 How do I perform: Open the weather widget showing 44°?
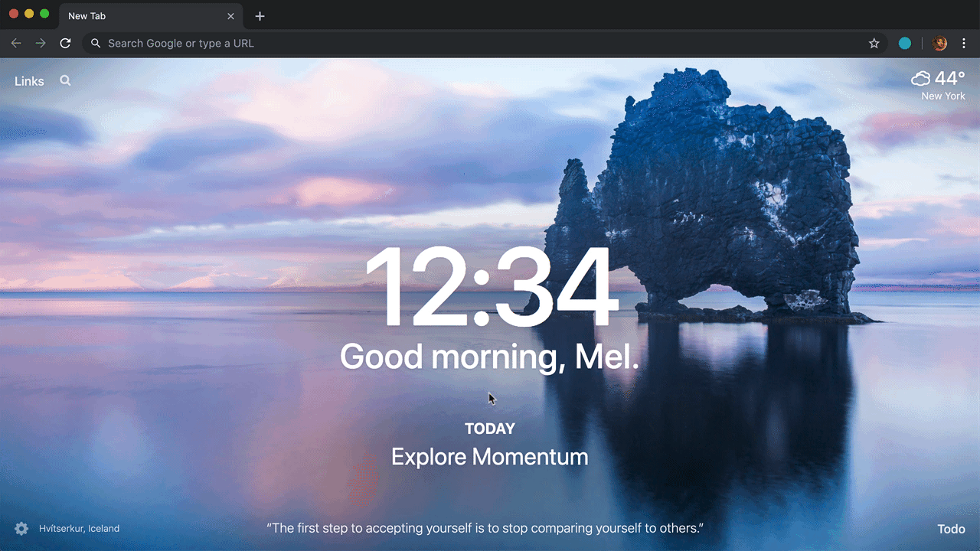(939, 78)
